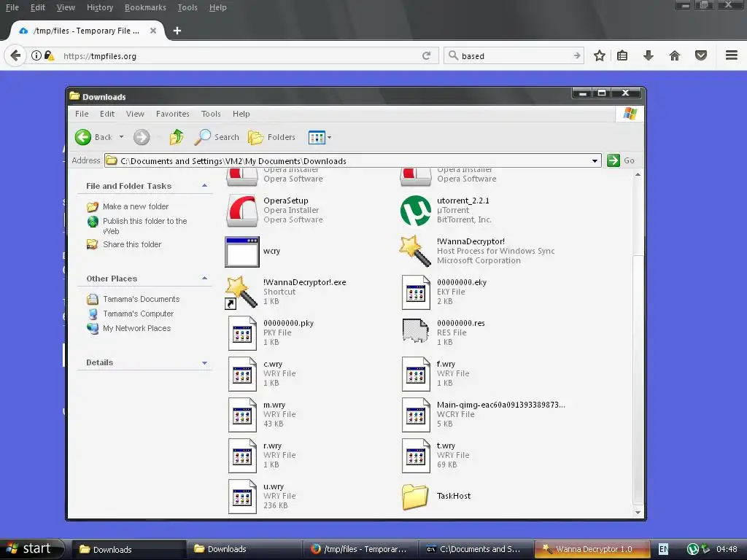The width and height of the screenshot is (747, 560).
Task: Click the Share this folder link
Action: [x=132, y=244]
